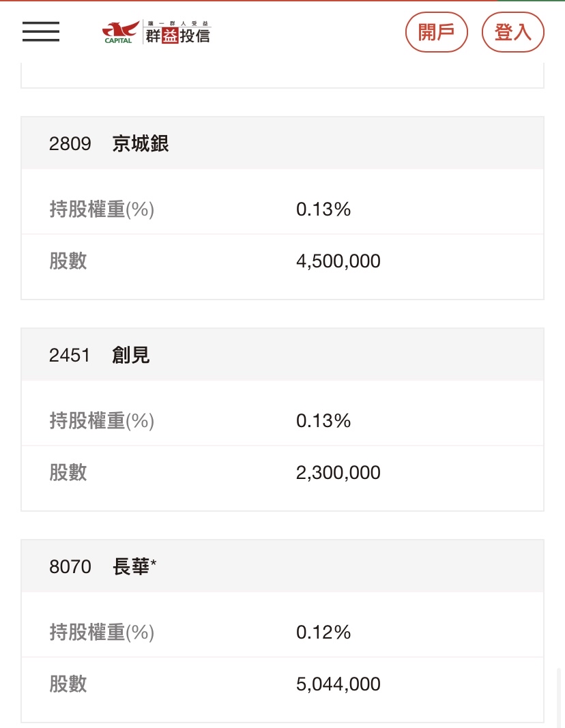Click the 0.13% weight for 京城銀
Image resolution: width=565 pixels, height=728 pixels.
coord(323,209)
